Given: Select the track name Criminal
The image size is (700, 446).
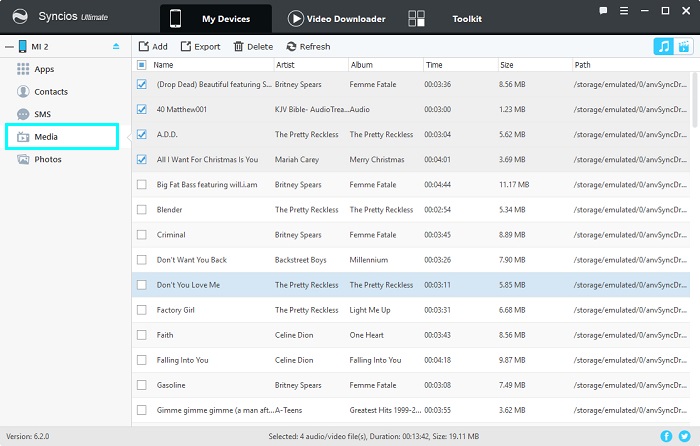Looking at the screenshot, I should click(171, 234).
